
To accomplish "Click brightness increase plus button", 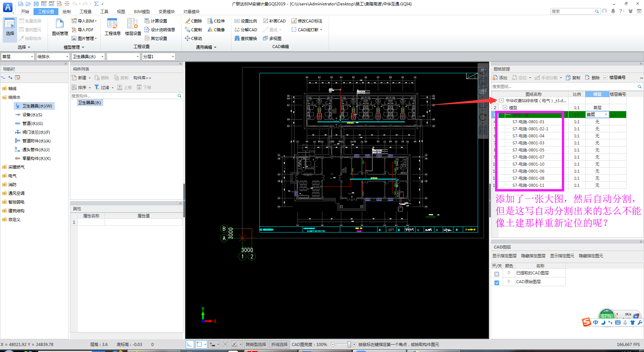I will 354,344.
